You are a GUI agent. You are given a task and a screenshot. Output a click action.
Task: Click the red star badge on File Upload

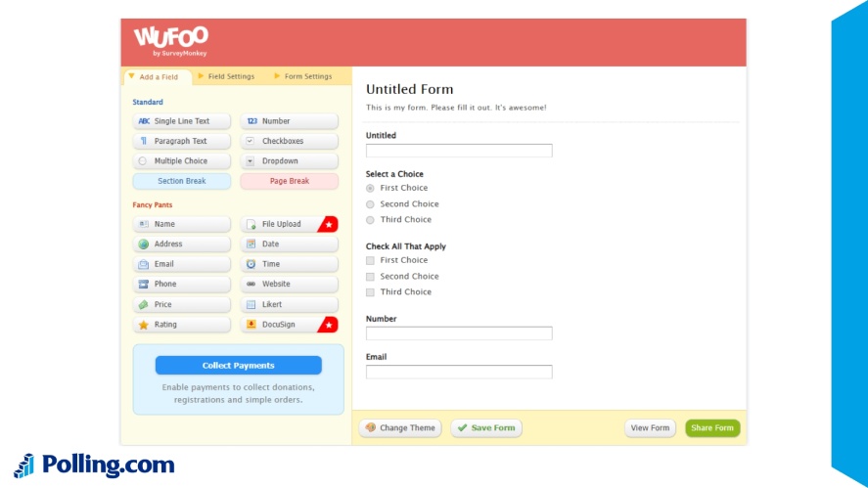tap(329, 224)
